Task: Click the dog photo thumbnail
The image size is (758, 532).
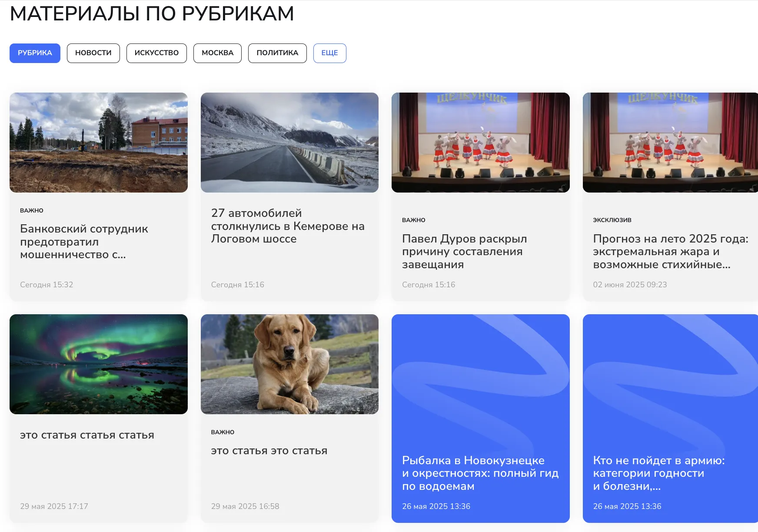Action: (x=289, y=364)
